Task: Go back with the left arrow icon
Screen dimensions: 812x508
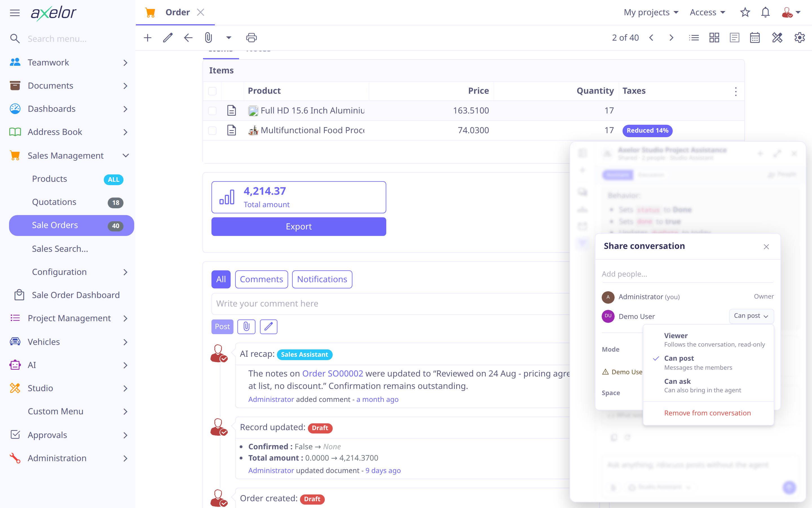Action: tap(188, 38)
